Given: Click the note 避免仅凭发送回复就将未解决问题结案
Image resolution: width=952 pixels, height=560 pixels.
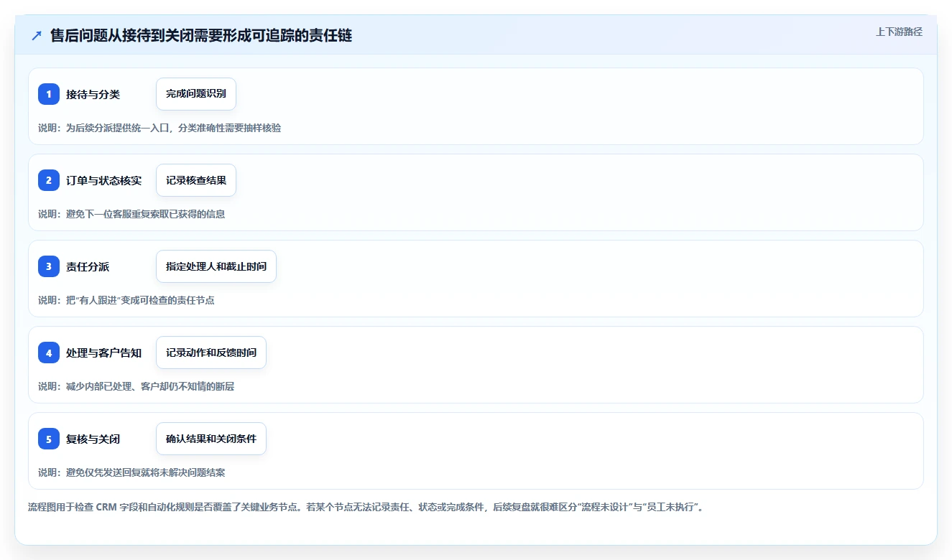Looking at the screenshot, I should point(131,472).
